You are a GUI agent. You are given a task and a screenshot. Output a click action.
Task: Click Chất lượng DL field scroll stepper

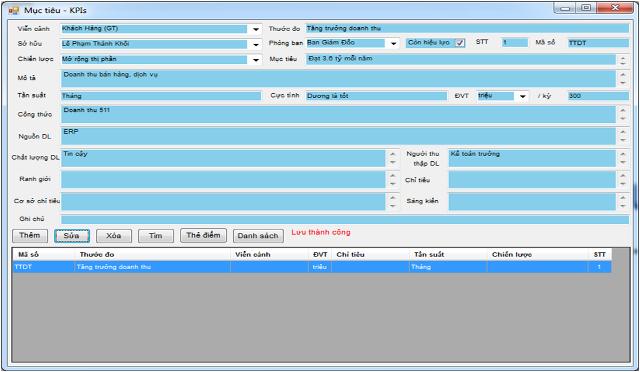pos(392,158)
